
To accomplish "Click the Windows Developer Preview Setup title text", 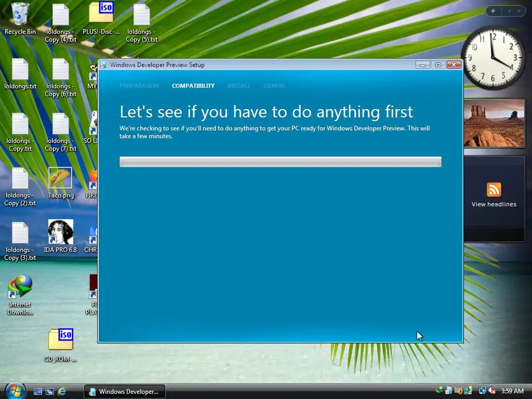I will [x=157, y=65].
